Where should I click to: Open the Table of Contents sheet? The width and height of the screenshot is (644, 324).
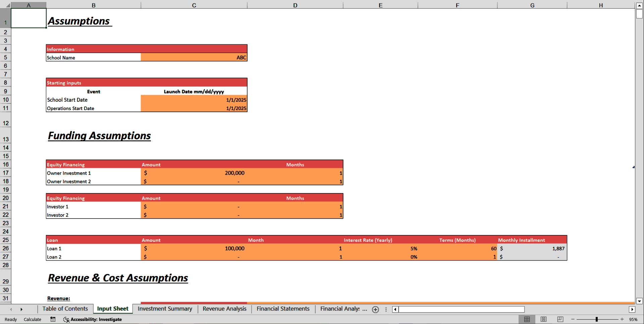[x=65, y=309]
